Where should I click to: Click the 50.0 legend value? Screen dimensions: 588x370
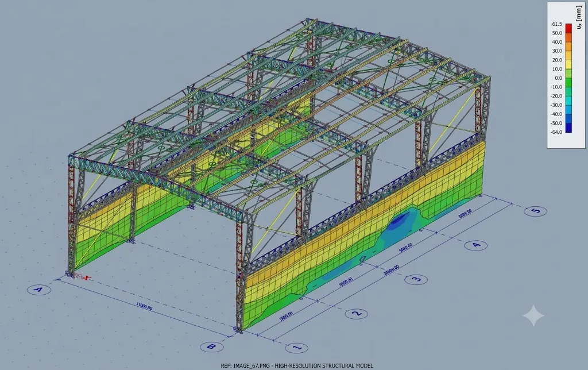[x=557, y=33]
